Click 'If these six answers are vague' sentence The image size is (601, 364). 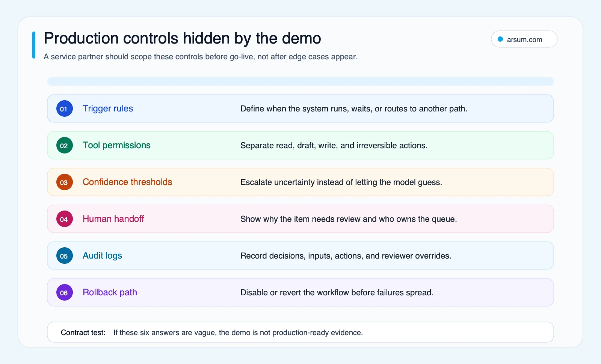pos(238,332)
